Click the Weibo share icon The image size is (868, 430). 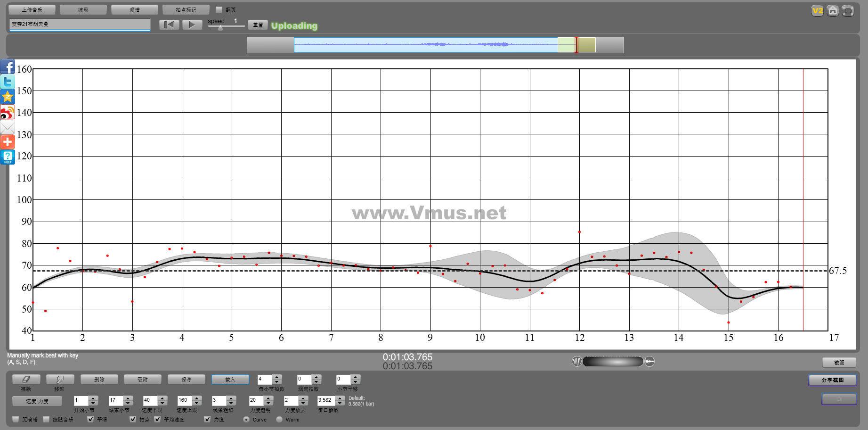point(8,113)
